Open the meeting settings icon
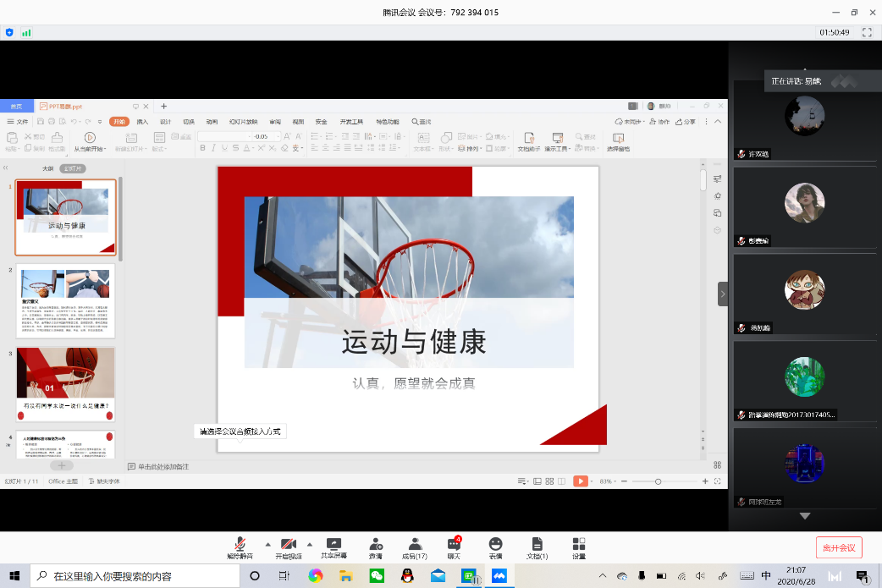Viewport: 882px width, 588px height. pyautogui.click(x=578, y=547)
